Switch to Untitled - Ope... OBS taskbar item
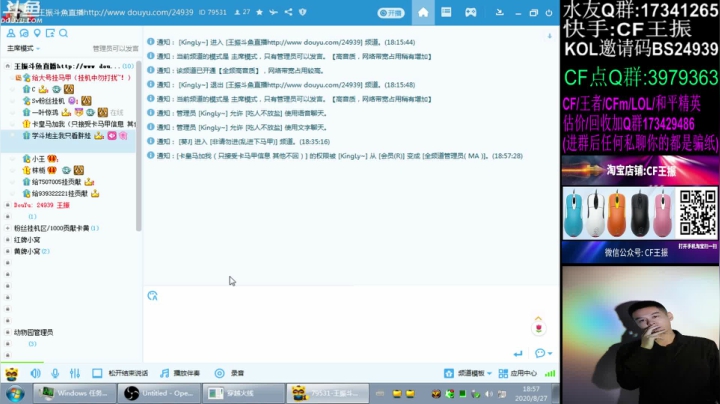Viewport: 720px width, 404px height. (x=159, y=393)
